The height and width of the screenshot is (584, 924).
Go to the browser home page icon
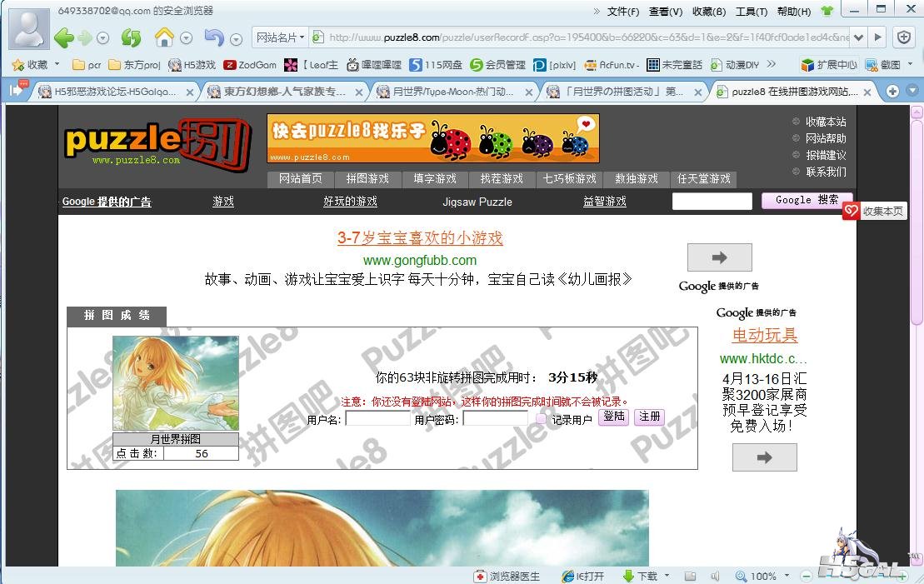[164, 37]
